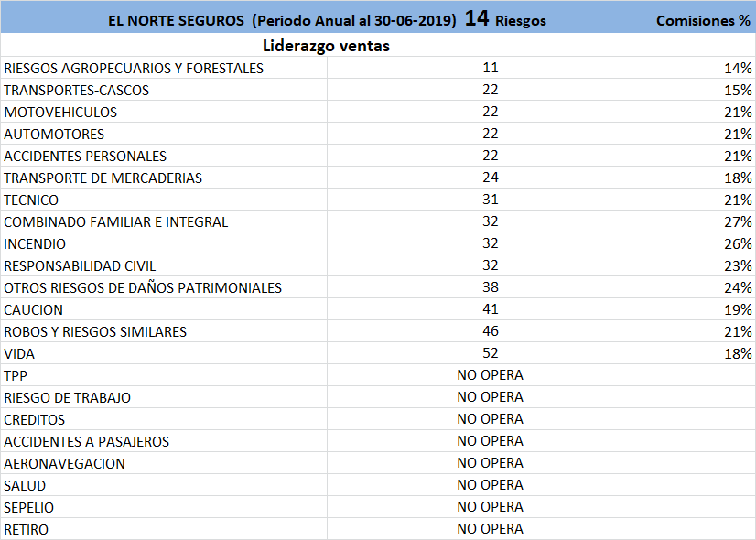
Task: Select ranking value 22 in TRANSPORTES-CASCOS row
Action: (x=491, y=90)
